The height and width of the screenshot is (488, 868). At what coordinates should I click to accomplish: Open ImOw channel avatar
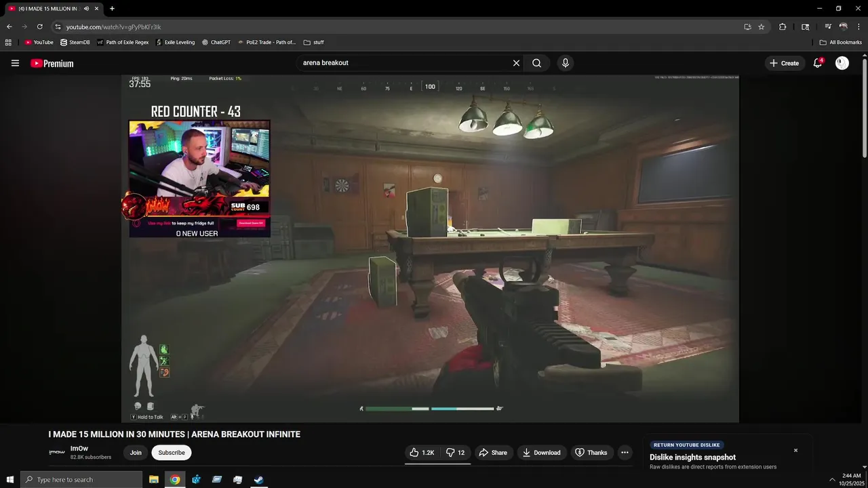tap(57, 452)
